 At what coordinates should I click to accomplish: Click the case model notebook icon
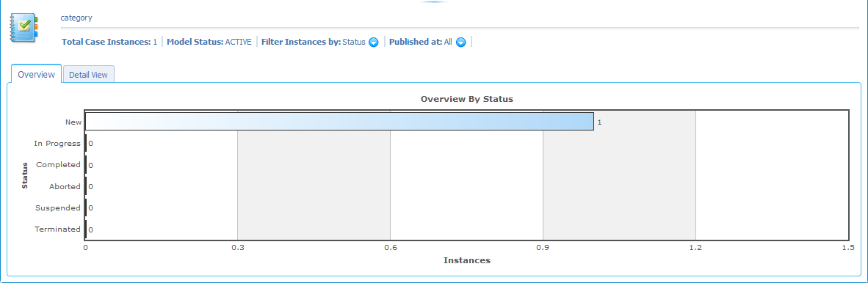click(x=23, y=28)
